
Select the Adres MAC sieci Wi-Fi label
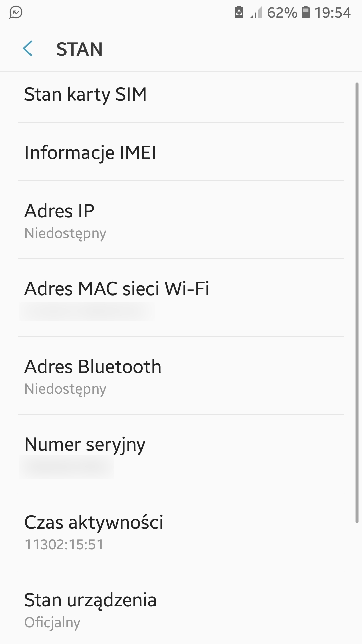117,289
